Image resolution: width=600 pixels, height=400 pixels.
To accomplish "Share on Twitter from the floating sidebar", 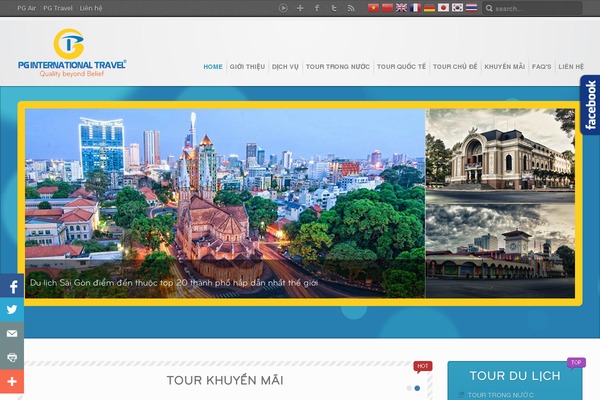I will [12, 310].
